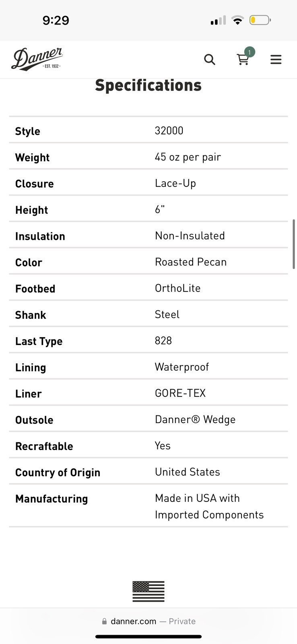
Task: Tap the American flag image
Action: click(x=148, y=591)
